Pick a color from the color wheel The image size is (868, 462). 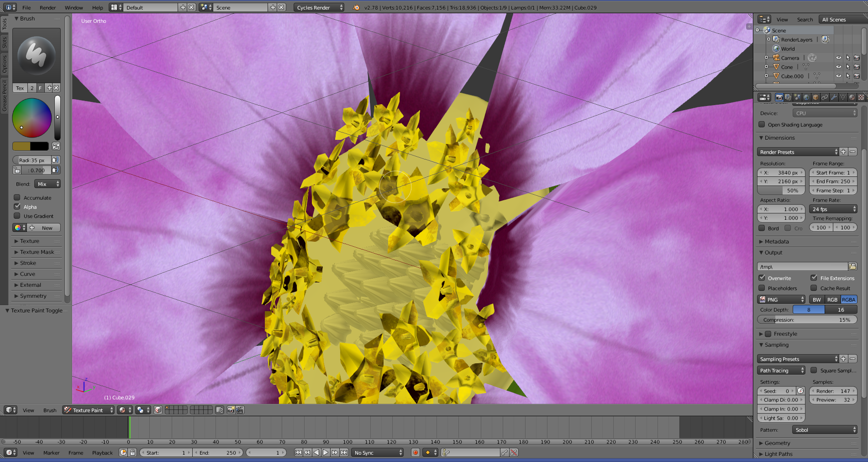[x=32, y=118]
